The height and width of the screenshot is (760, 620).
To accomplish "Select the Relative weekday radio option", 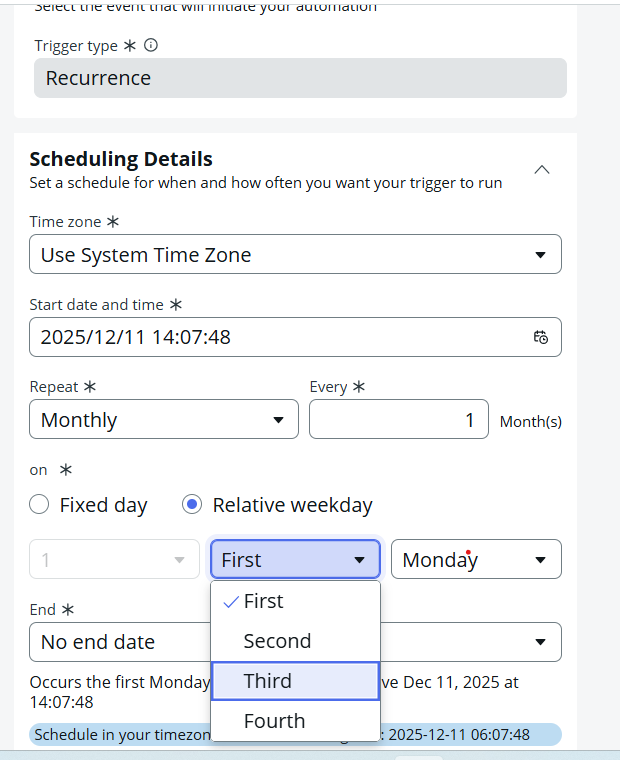I will [192, 505].
